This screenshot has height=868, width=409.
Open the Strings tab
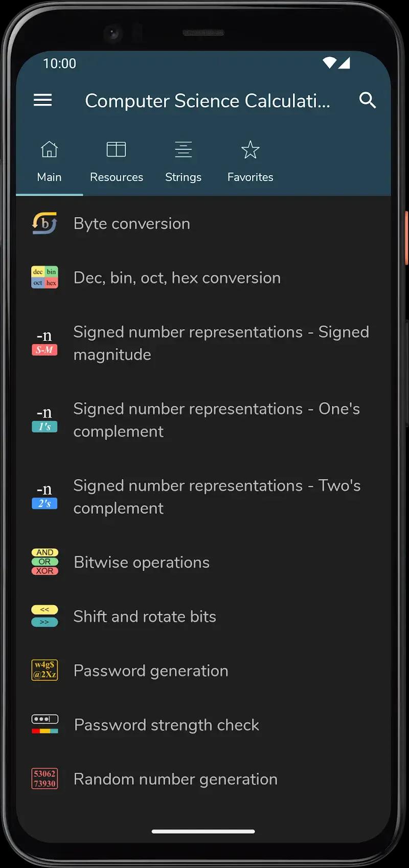click(x=183, y=162)
